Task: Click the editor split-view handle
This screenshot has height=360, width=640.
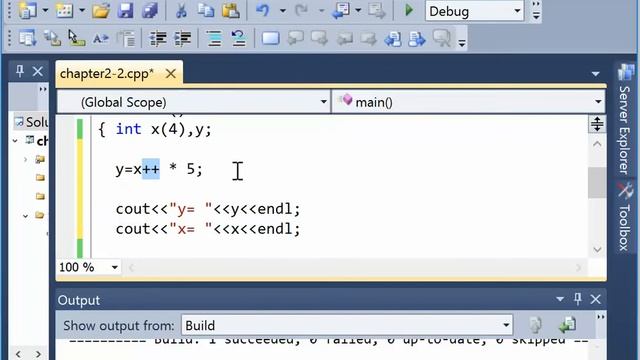Action: pyautogui.click(x=597, y=124)
